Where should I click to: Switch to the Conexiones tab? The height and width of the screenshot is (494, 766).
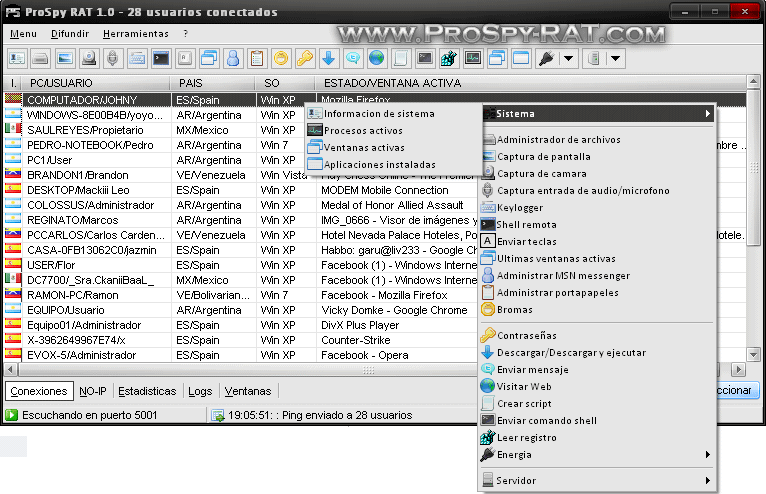tap(39, 391)
